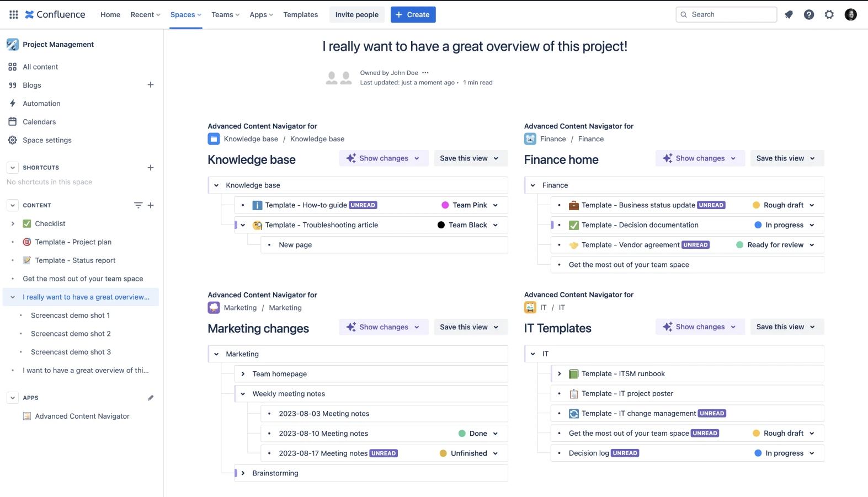
Task: Open the Spaces menu
Action: tap(186, 15)
